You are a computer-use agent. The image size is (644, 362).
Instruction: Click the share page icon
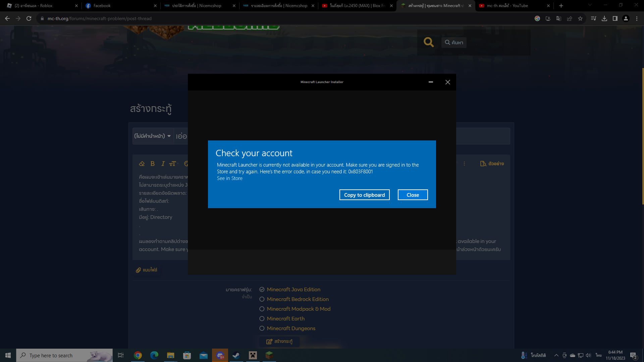coord(570,18)
